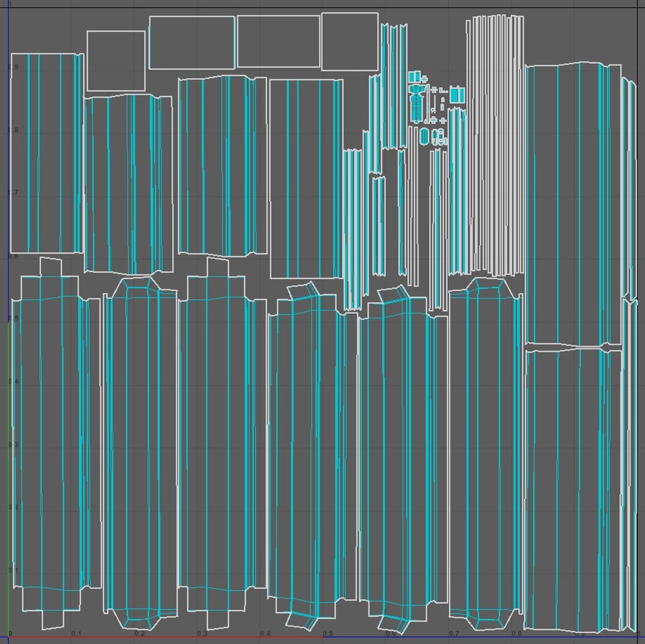Click the leftmost empty rectangular UV shell
Screen dimensions: 645x644
click(x=116, y=61)
